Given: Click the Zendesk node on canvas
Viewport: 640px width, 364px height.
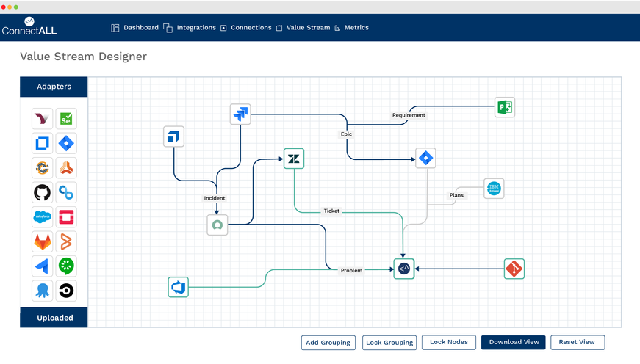Looking at the screenshot, I should pyautogui.click(x=294, y=159).
